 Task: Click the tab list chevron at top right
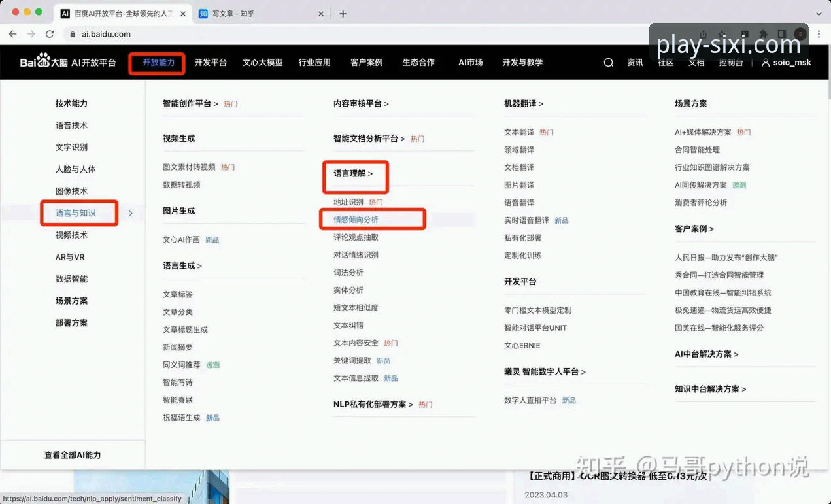[819, 14]
